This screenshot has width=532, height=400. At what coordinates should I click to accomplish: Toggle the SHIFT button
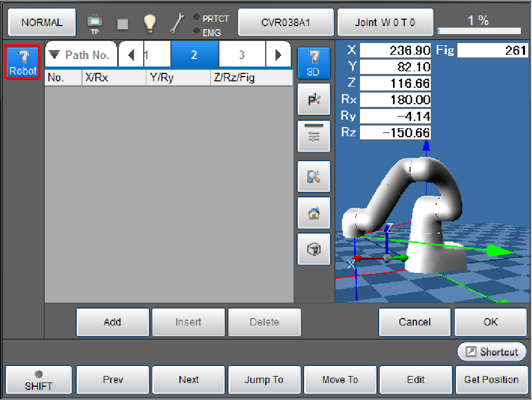click(x=38, y=380)
